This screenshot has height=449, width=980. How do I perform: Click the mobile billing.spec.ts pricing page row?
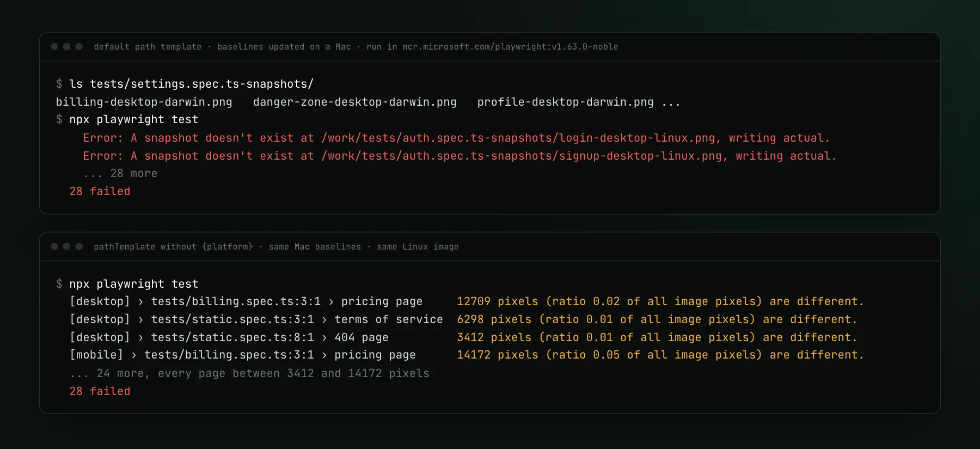click(x=467, y=355)
